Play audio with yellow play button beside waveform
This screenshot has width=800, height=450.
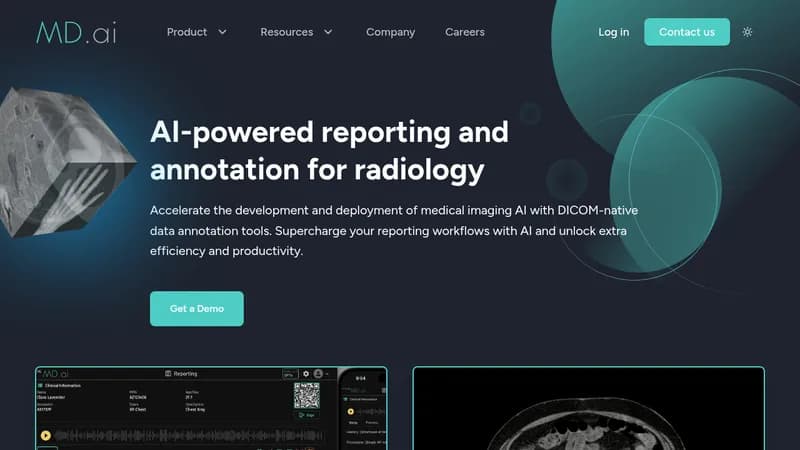coord(45,435)
